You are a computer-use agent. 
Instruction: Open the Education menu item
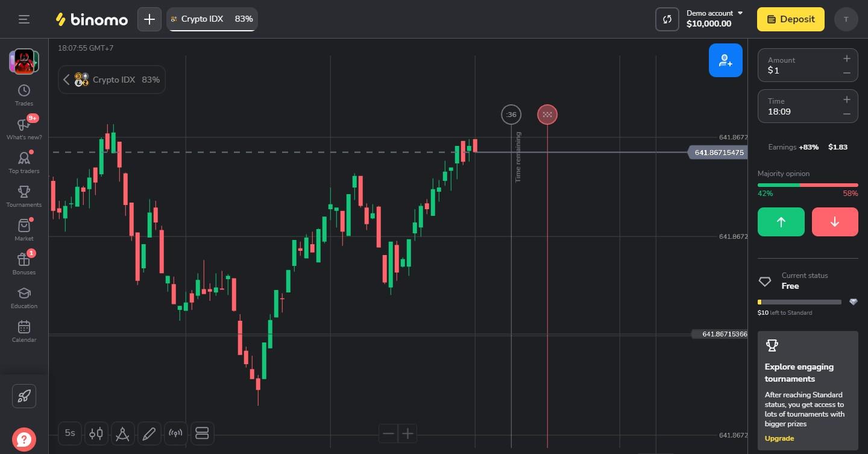(x=24, y=297)
